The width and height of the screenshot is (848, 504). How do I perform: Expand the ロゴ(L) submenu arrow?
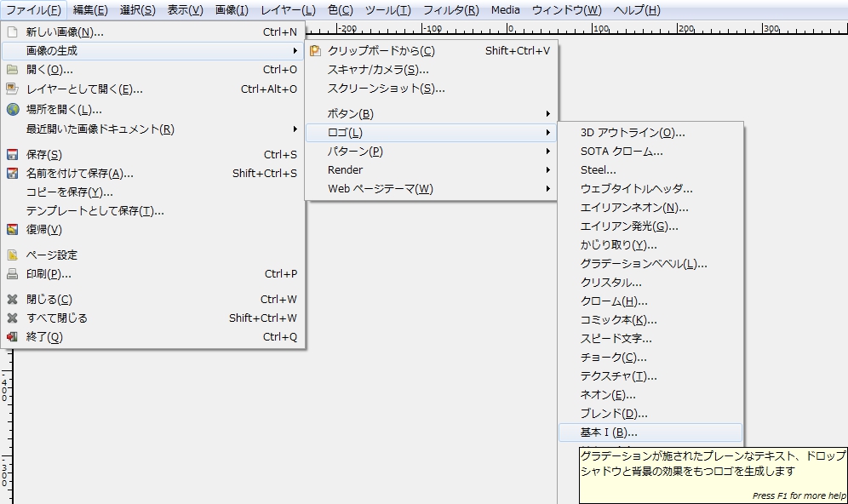pyautogui.click(x=547, y=133)
